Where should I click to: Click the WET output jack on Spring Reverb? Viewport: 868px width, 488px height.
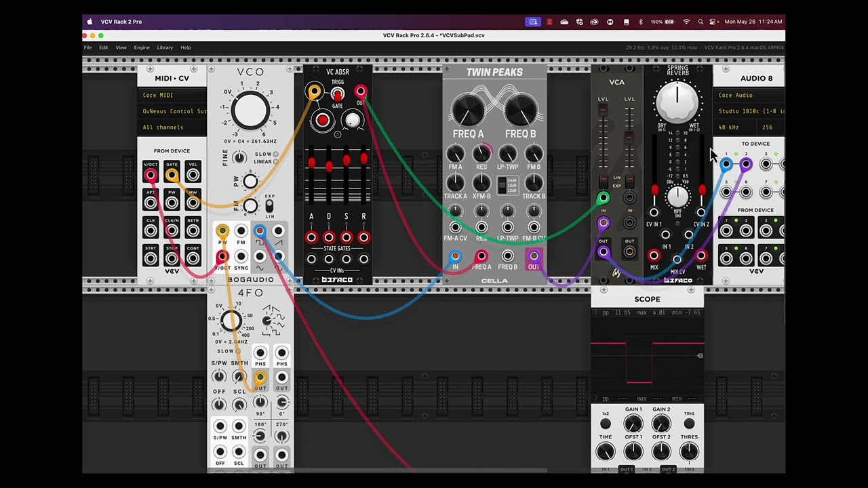click(701, 256)
